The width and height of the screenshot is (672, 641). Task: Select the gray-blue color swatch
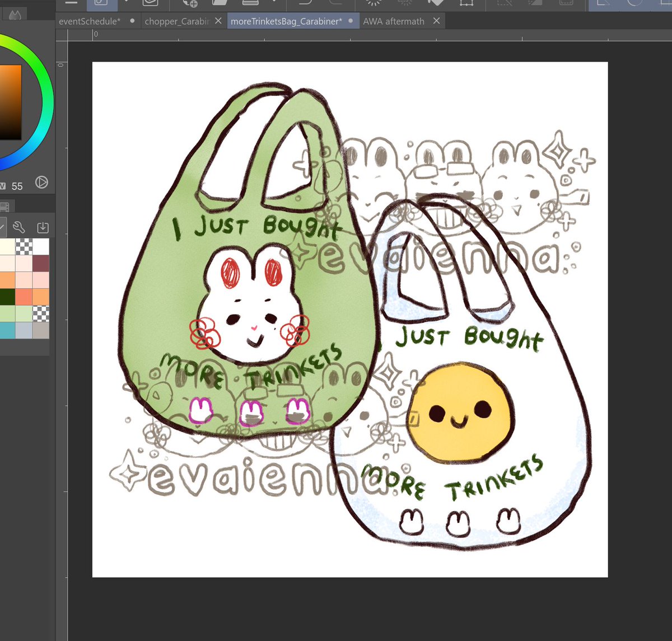[24, 330]
